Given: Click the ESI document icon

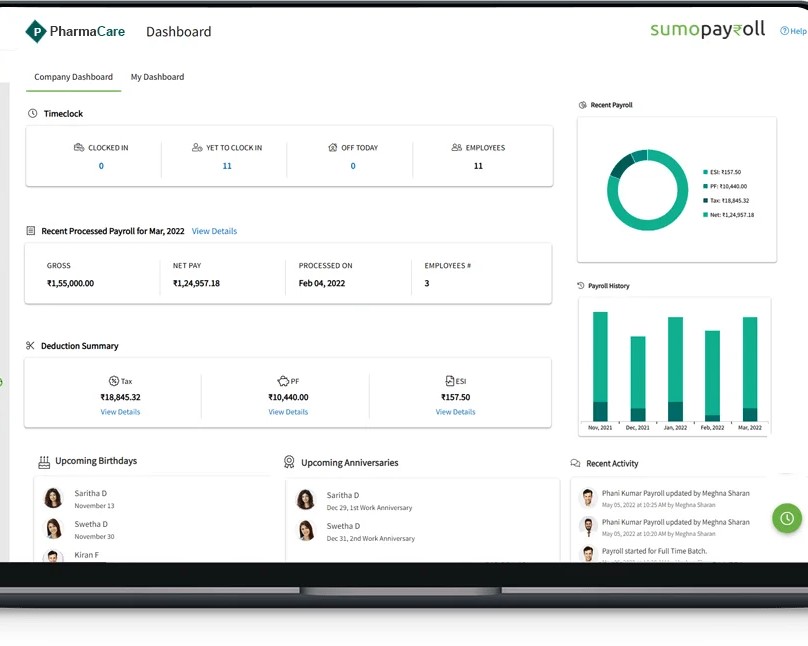Looking at the screenshot, I should point(450,381).
